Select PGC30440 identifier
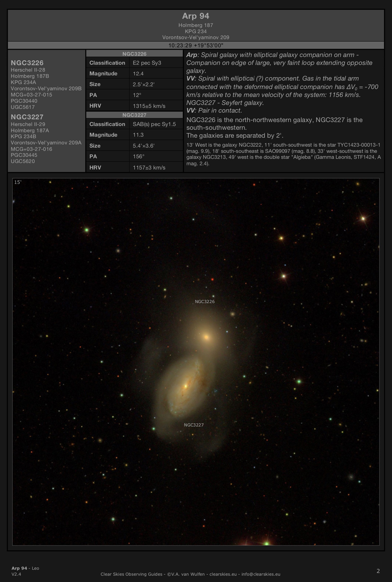This screenshot has height=582, width=392. coord(24,101)
